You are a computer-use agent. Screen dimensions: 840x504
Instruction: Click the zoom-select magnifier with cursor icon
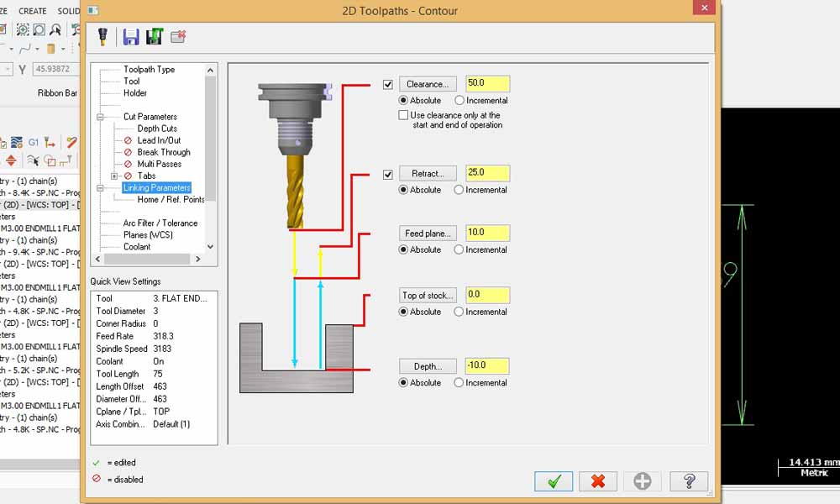coord(55,29)
